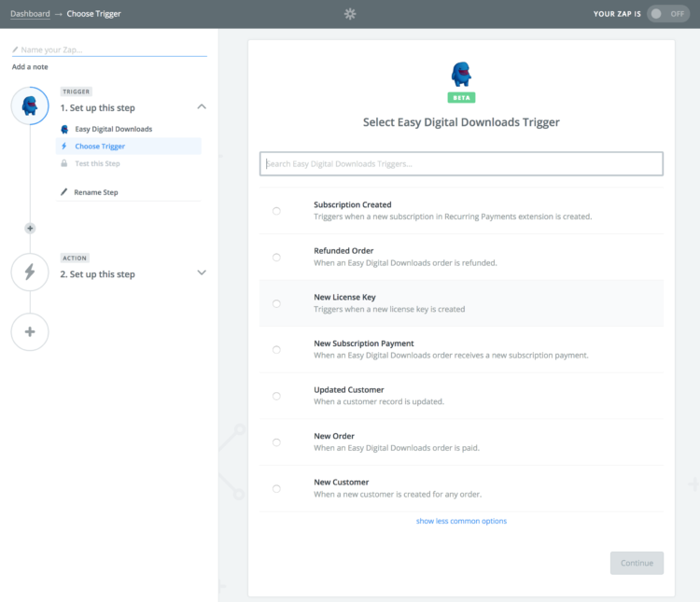Click the Easy Digital Downloads mascot logo

tap(461, 74)
